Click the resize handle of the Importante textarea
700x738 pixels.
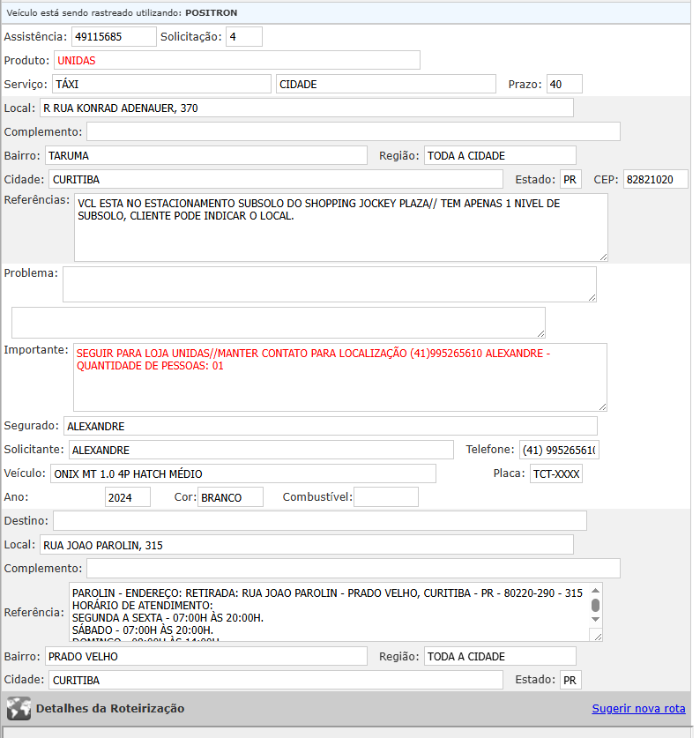602,406
